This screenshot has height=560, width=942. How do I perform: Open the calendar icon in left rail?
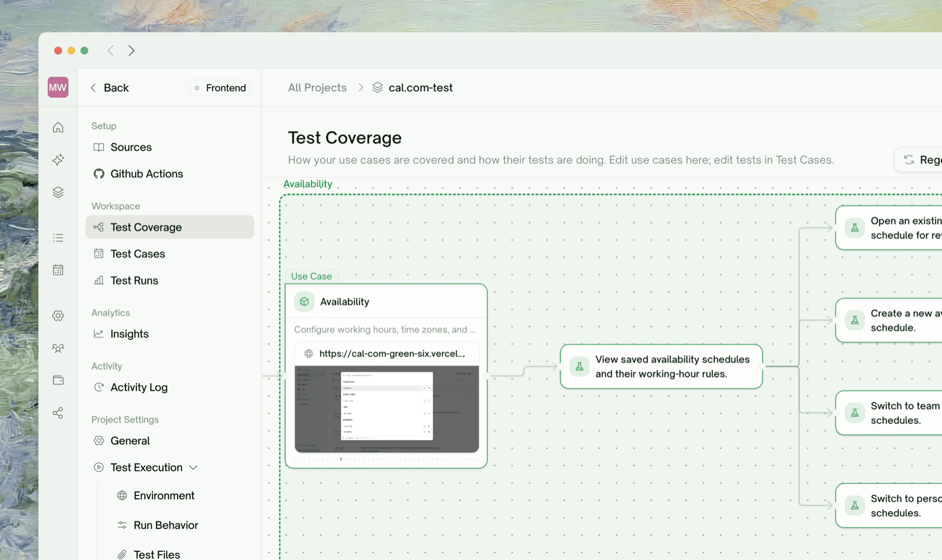tap(58, 270)
